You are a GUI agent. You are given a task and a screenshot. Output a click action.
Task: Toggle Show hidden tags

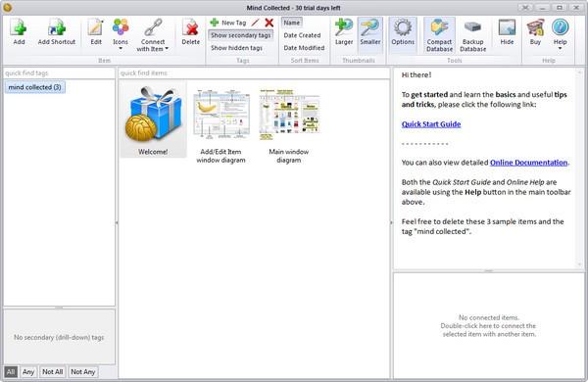click(x=236, y=48)
